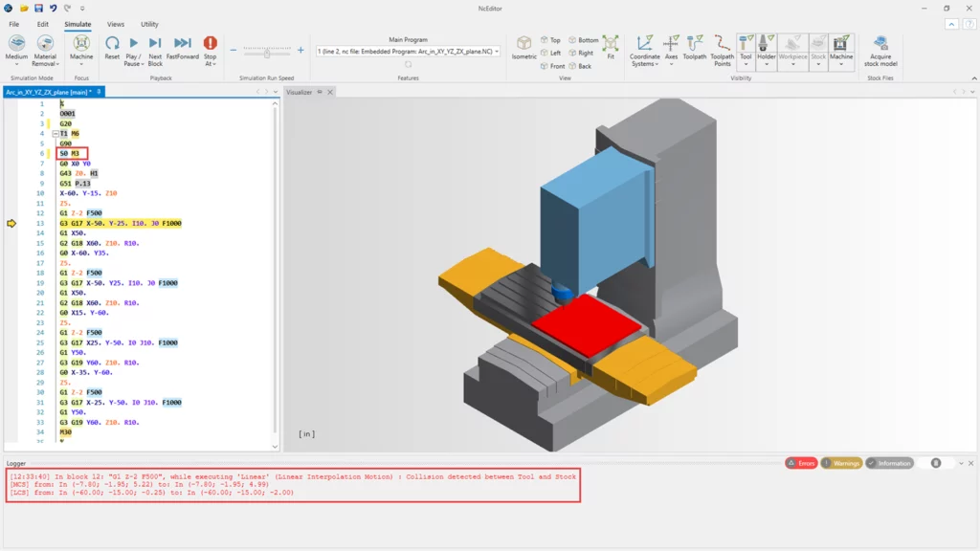
Task: Open the Views ribbon tab
Action: click(115, 24)
